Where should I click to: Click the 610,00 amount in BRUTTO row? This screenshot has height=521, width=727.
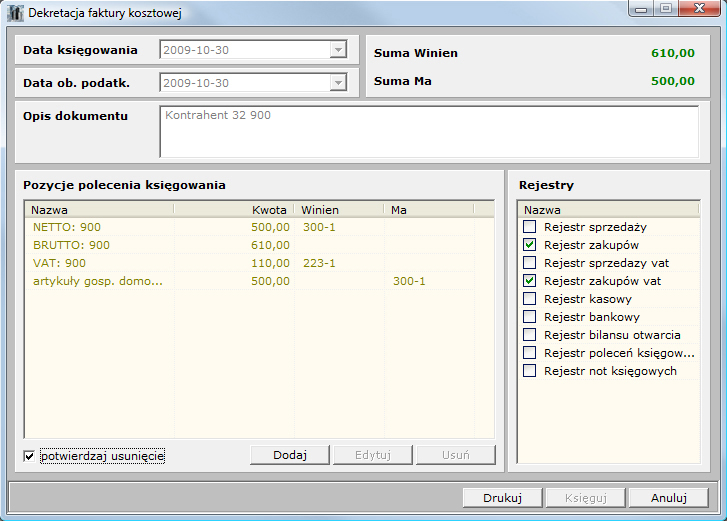pos(270,245)
